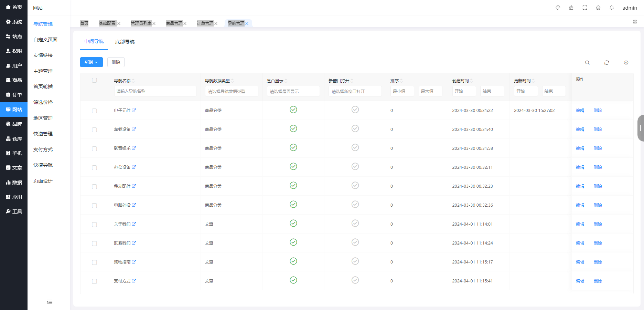
Task: Open notifications via the bell icon
Action: (x=612, y=7)
